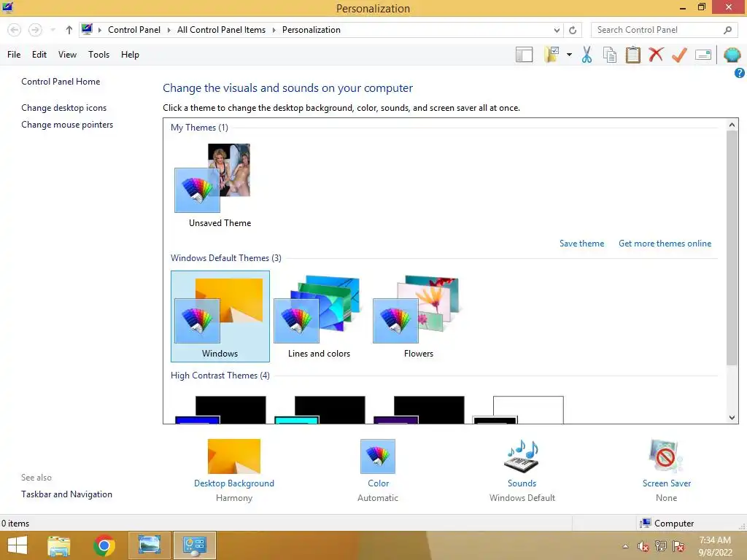Focus the Search Control Panel field
Image resolution: width=747 pixels, height=560 pixels.
(664, 30)
